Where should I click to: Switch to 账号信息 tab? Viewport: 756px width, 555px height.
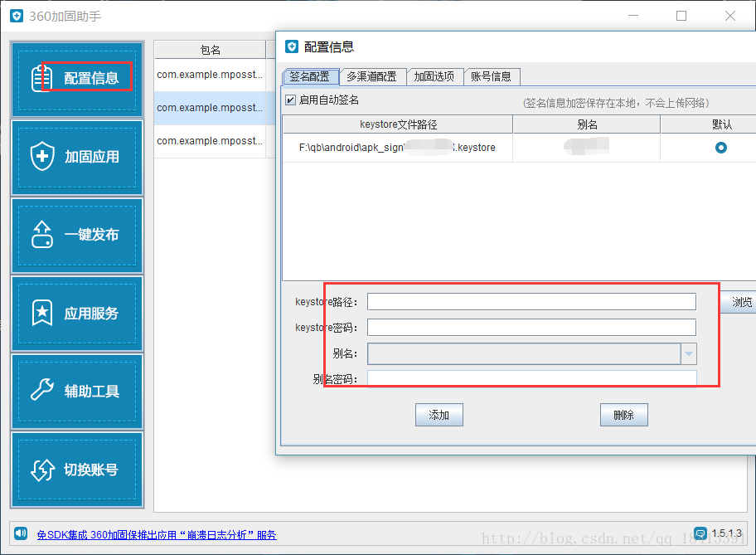491,76
